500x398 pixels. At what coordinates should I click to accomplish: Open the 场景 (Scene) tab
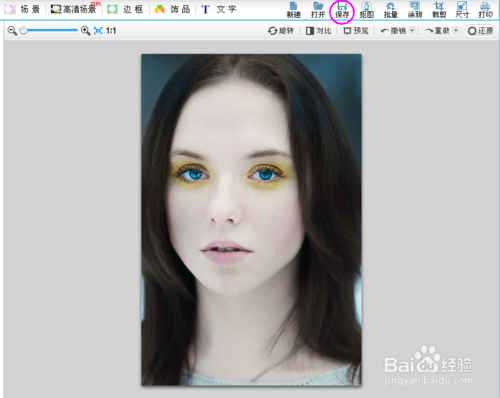(22, 9)
